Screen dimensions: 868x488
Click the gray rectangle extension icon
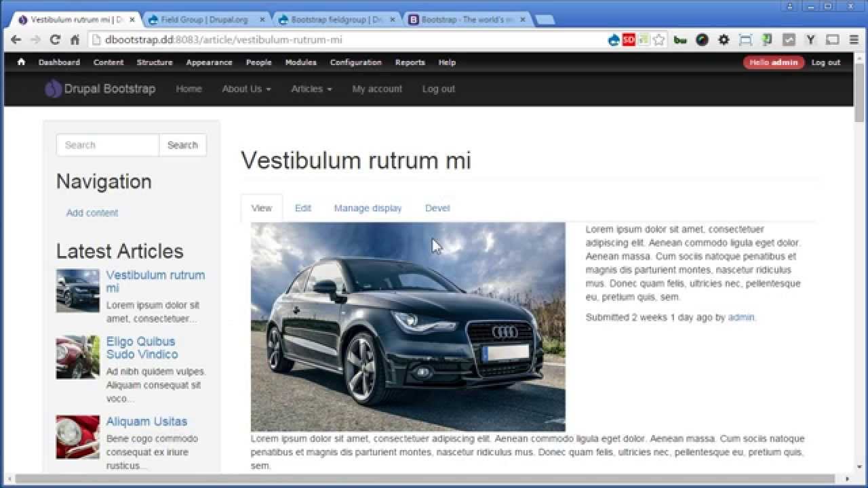tap(832, 40)
